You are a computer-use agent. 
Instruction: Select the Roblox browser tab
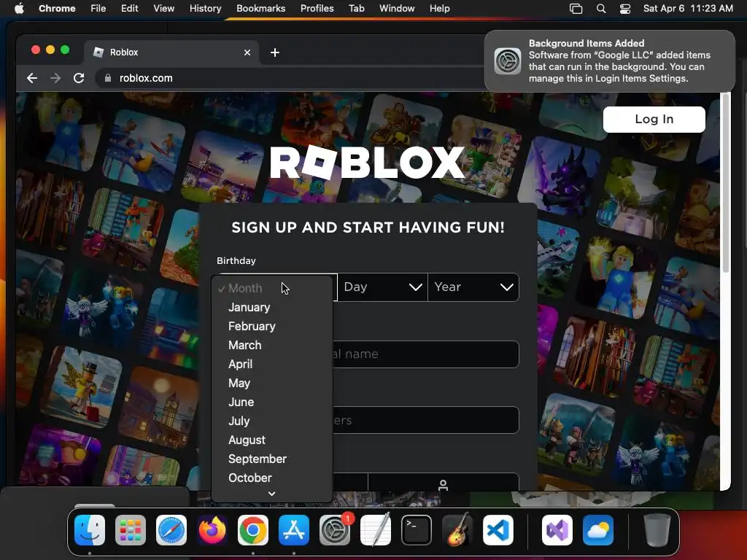click(171, 52)
